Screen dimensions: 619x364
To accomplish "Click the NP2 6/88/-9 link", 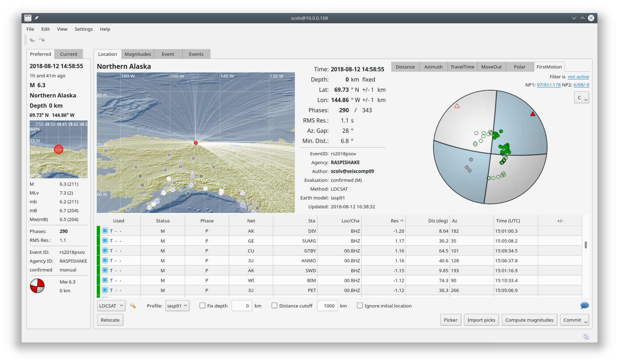I will pos(581,85).
